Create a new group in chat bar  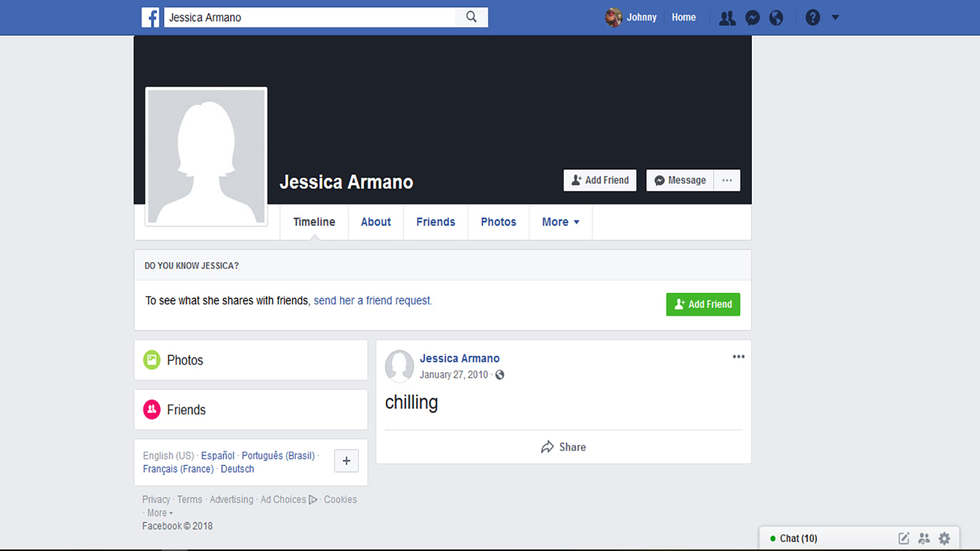tap(924, 538)
